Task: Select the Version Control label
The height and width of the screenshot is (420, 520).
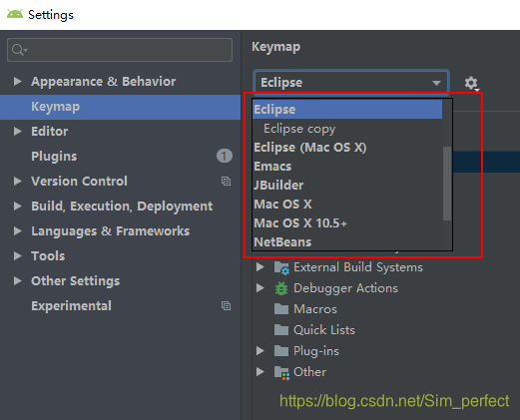Action: point(79,182)
